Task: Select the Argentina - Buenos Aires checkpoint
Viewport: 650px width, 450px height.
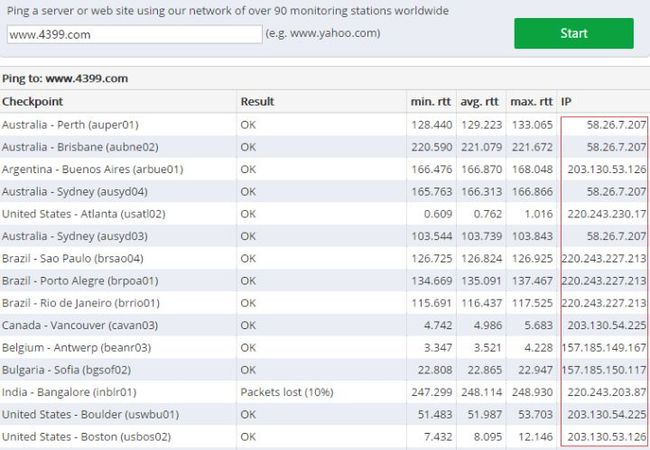Action: (x=92, y=169)
